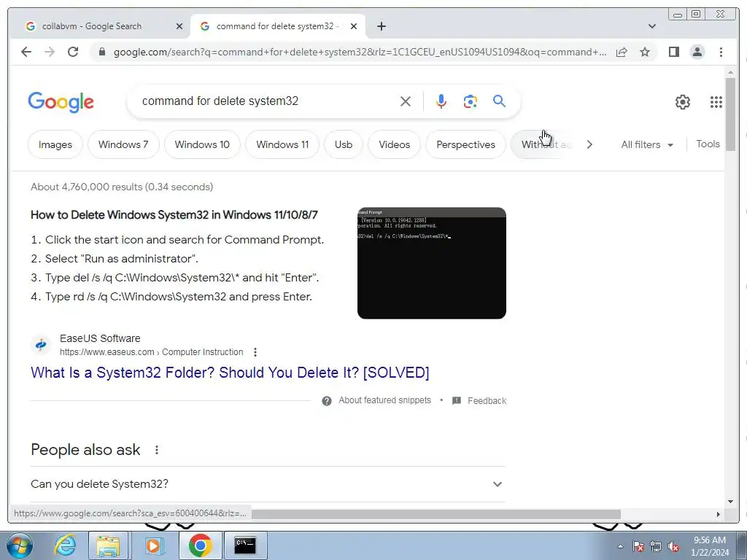Screen dimensions: 747x560
Task: Open About featured snippets link
Action: 385,400
